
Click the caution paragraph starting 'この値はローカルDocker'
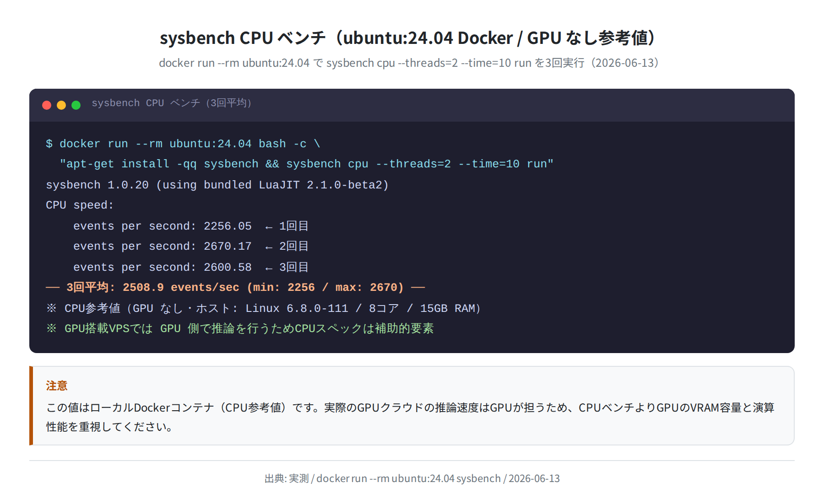[410, 417]
